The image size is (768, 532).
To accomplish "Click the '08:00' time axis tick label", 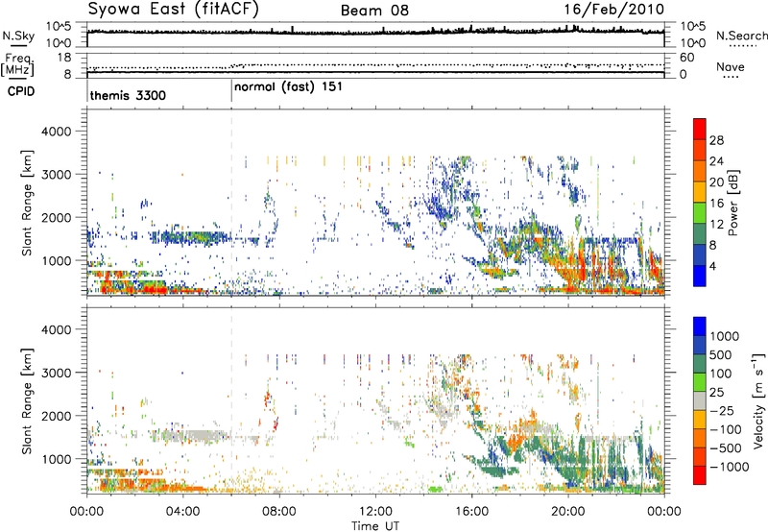I will click(279, 512).
